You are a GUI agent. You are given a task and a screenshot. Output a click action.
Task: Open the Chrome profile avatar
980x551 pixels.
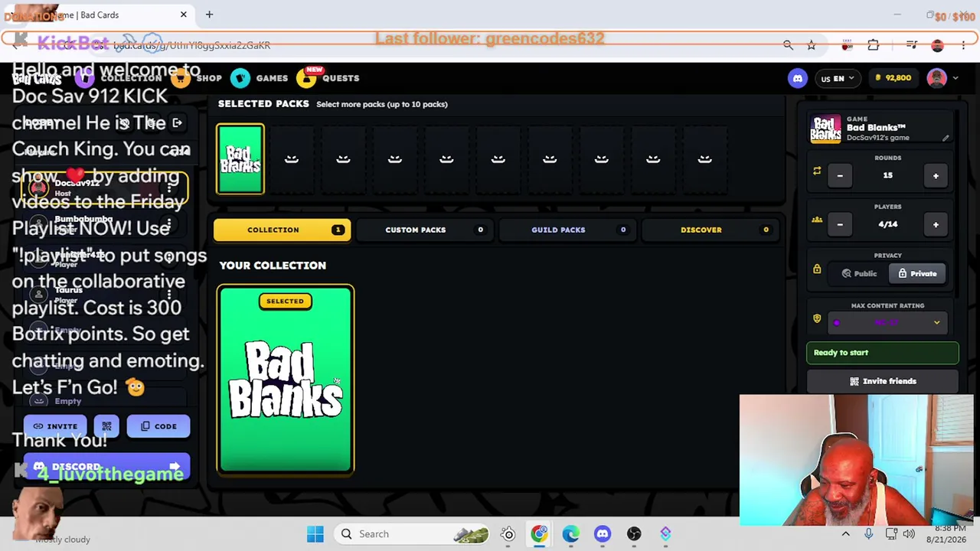[x=937, y=45]
